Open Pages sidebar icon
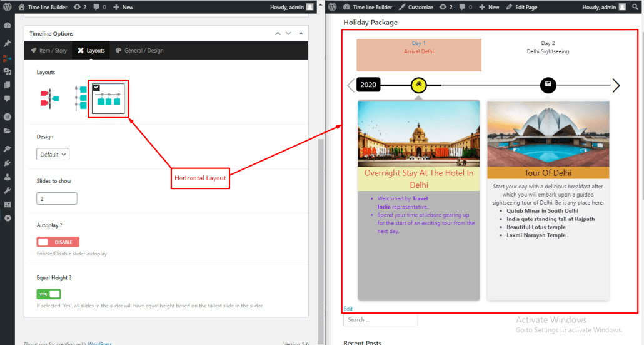Image resolution: width=644 pixels, height=345 pixels. coord(8,85)
